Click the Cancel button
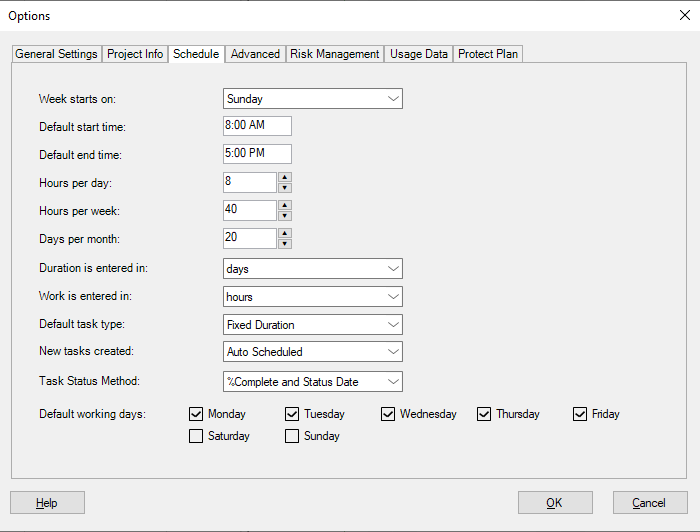 click(649, 502)
